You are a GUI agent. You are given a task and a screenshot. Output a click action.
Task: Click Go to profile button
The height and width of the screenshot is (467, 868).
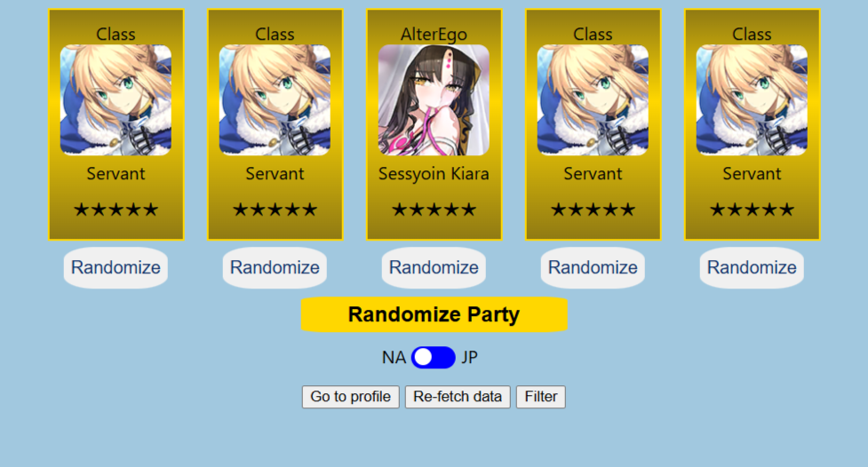pyautogui.click(x=350, y=397)
